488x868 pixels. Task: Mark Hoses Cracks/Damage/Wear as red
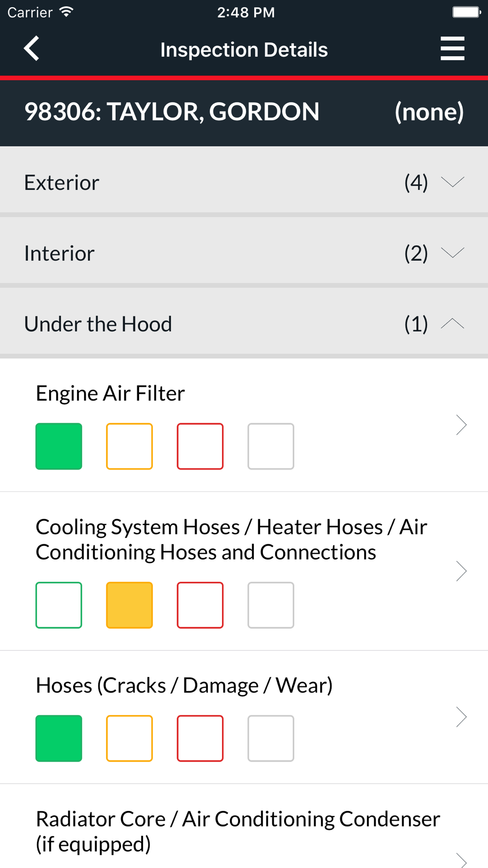(200, 738)
